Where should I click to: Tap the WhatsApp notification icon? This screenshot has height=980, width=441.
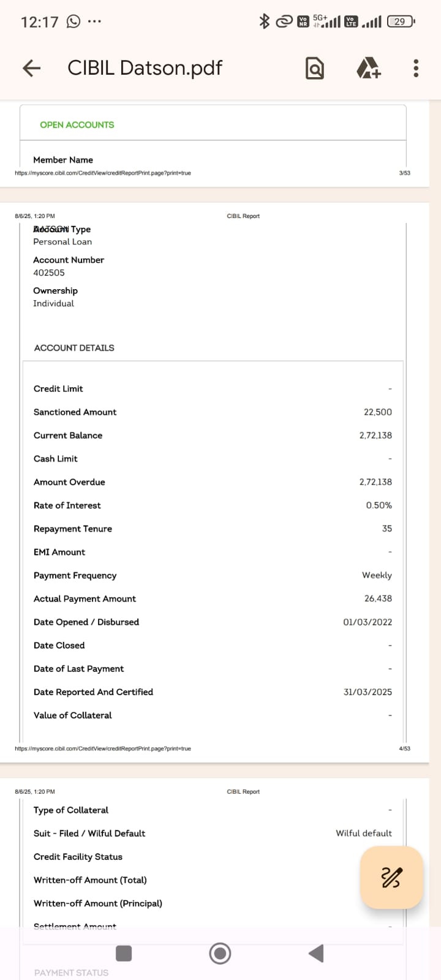[73, 21]
